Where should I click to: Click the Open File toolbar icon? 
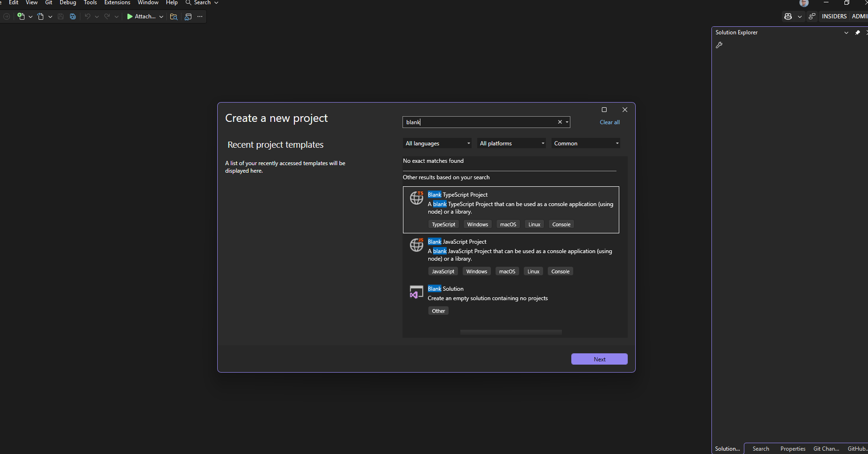(41, 16)
